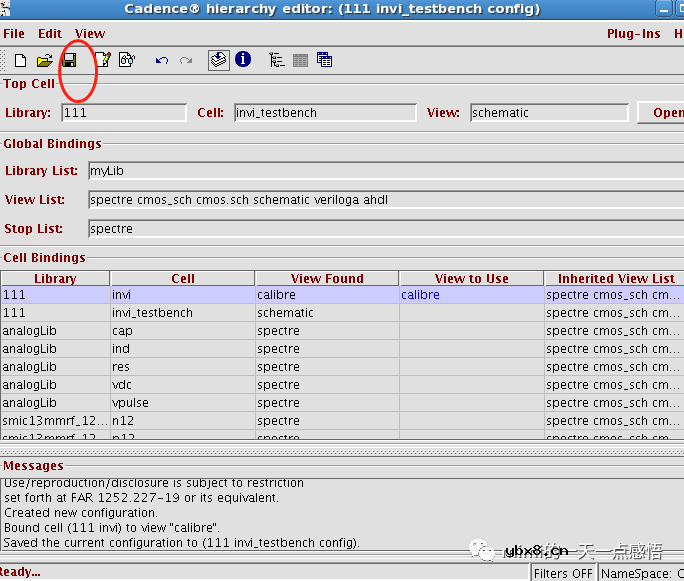Click the Open button beside View field
This screenshot has height=581, width=684.
[662, 113]
